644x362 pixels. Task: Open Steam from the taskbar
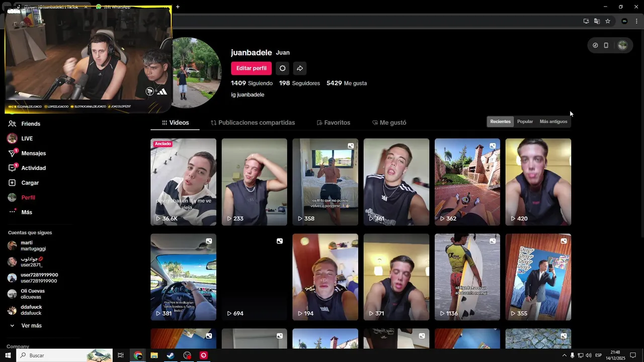coord(171,355)
